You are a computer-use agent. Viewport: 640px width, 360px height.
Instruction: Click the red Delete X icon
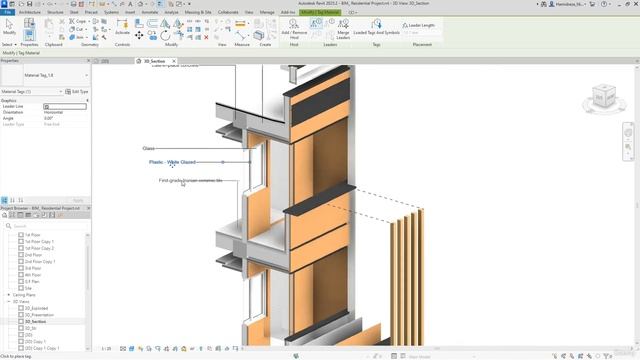(206, 37)
